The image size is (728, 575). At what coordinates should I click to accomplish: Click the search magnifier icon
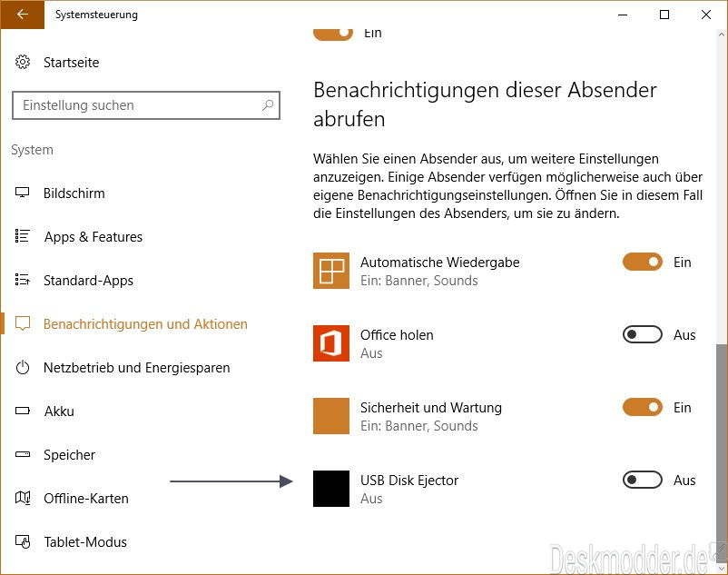coord(268,105)
